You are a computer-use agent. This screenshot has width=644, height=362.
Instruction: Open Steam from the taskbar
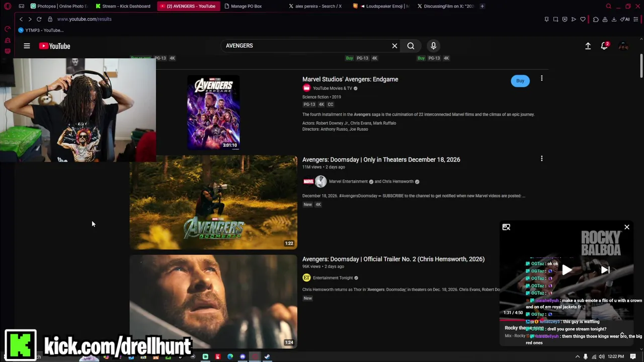pos(267,357)
